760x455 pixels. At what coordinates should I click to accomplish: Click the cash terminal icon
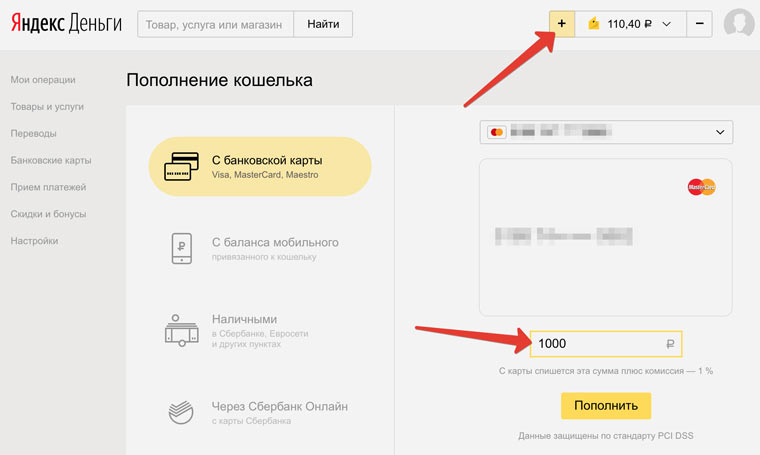point(182,330)
